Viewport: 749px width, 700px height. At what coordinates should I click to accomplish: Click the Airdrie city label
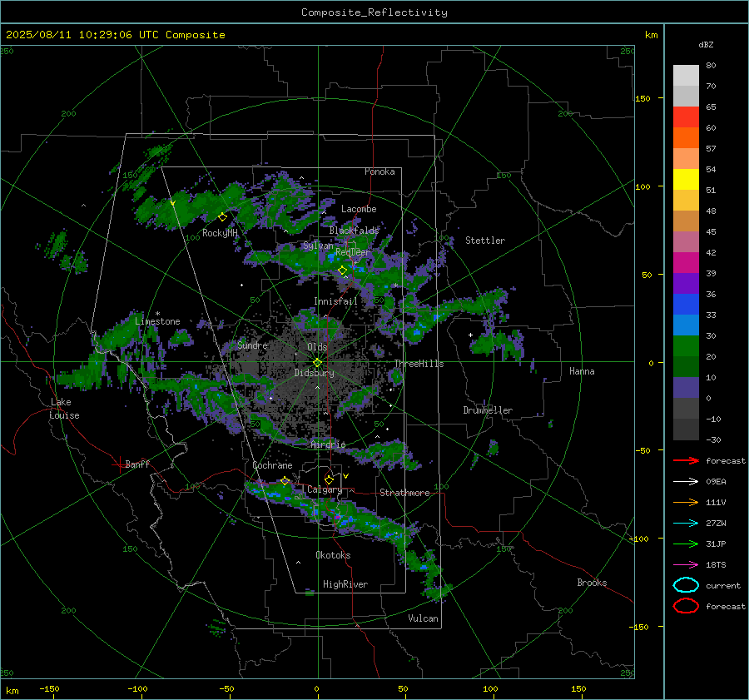coord(328,444)
